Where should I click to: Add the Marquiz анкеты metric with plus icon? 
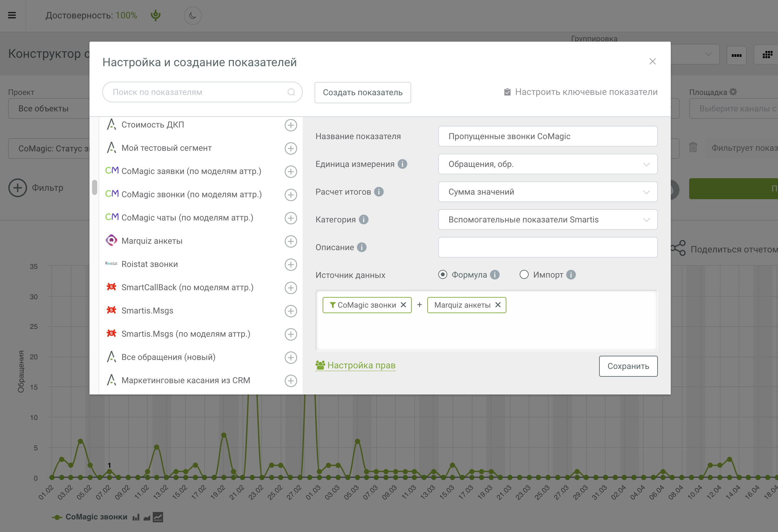click(291, 241)
